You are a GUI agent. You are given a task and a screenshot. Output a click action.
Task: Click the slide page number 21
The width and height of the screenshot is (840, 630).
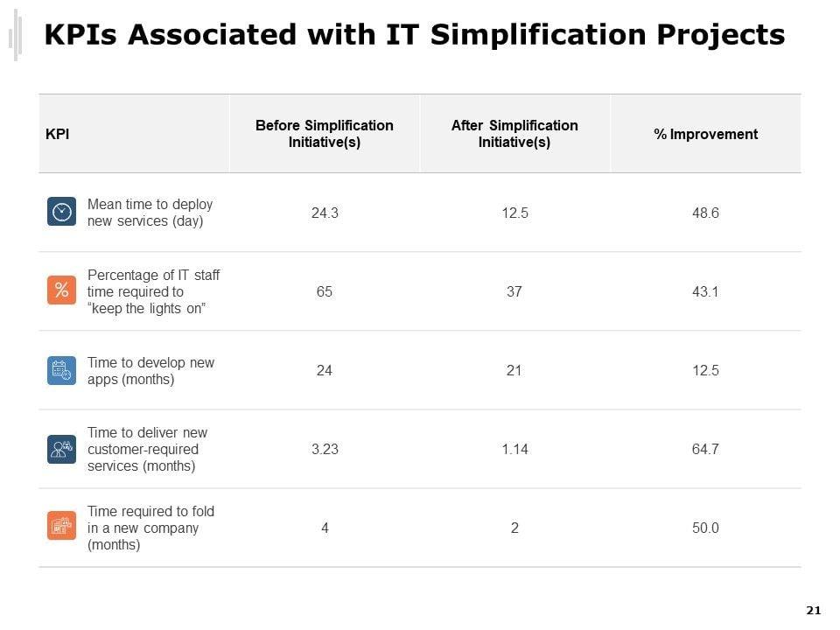(814, 611)
